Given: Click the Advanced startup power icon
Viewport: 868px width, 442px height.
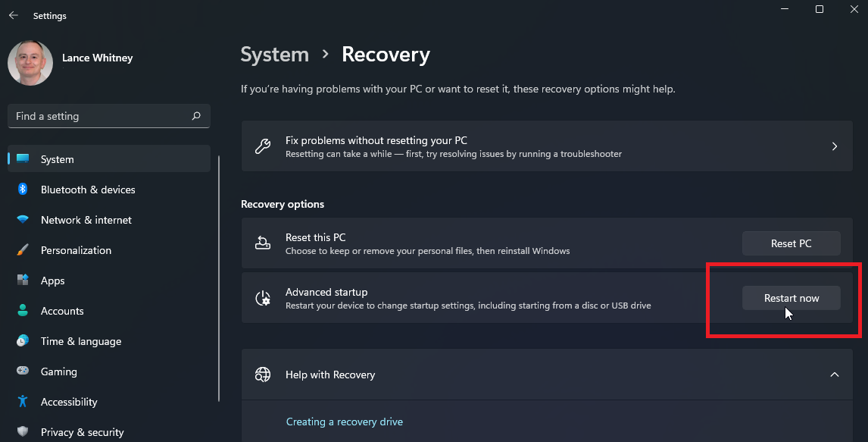Looking at the screenshot, I should click(x=263, y=298).
